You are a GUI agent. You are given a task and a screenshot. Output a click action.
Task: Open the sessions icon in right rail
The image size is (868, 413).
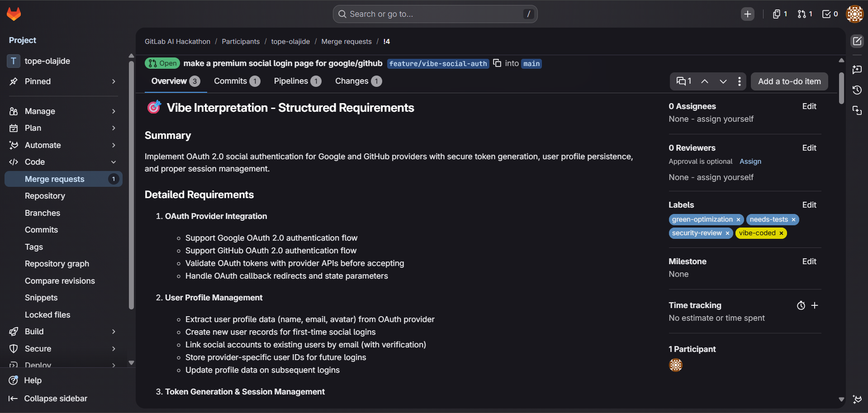point(857,110)
